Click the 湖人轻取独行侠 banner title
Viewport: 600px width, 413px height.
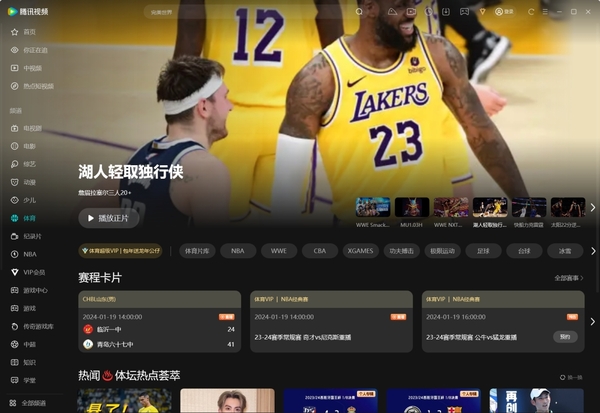(x=130, y=172)
